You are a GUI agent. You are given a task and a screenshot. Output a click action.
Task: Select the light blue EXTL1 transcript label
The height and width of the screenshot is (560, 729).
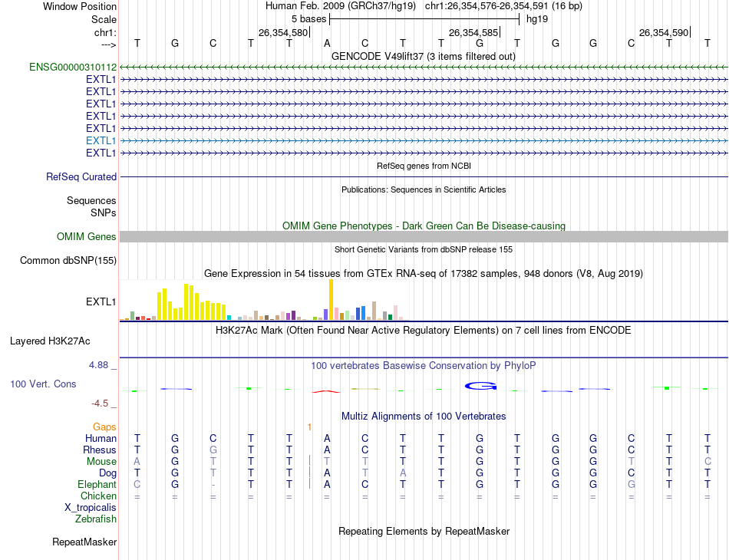[101, 140]
